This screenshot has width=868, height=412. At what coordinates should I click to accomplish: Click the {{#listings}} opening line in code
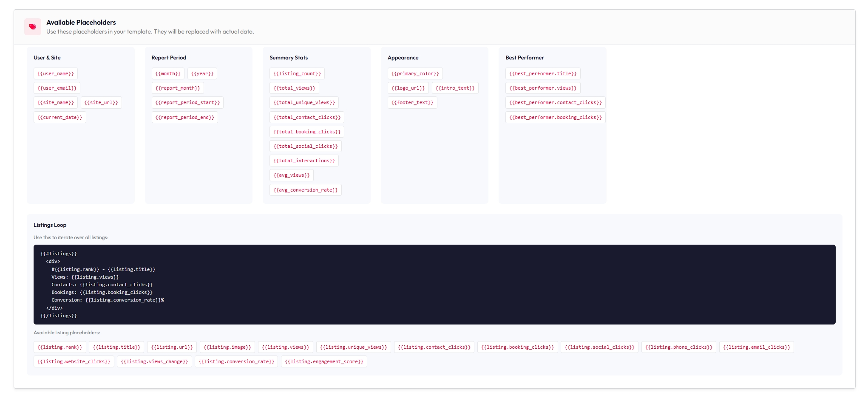59,254
